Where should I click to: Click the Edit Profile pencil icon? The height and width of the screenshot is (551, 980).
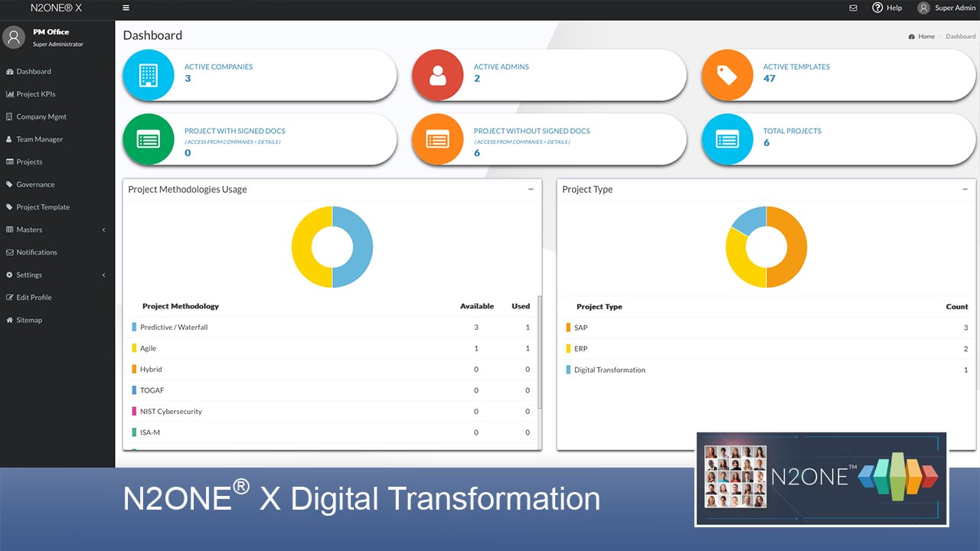click(9, 298)
